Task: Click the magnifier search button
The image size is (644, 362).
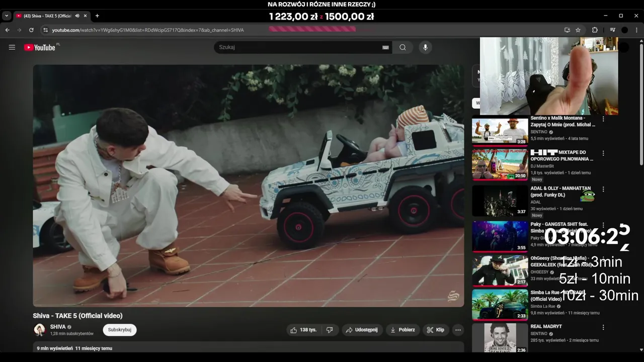Action: (403, 47)
